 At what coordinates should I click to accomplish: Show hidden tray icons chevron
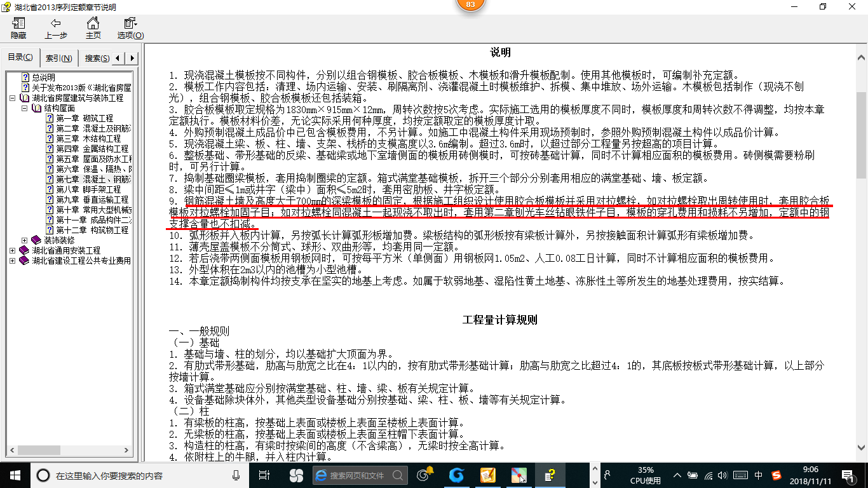[677, 475]
